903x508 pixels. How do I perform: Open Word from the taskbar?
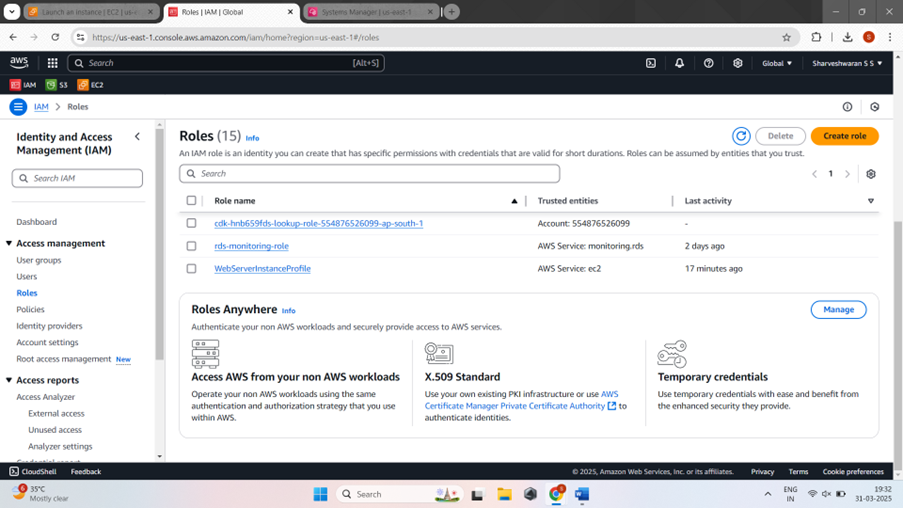coord(582,494)
